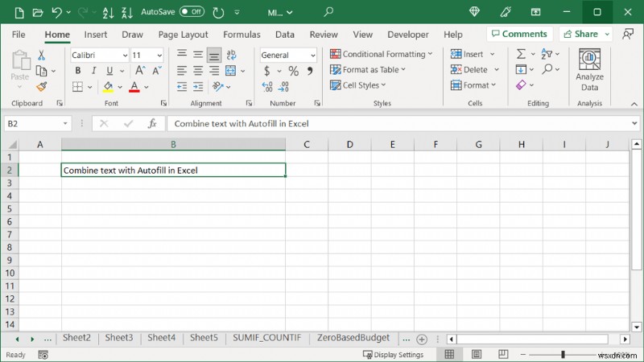Decrease font size icon
The image size is (644, 362).
click(x=157, y=71)
